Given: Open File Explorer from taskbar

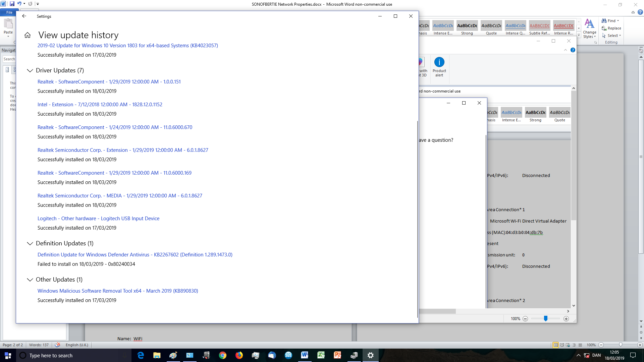Looking at the screenshot, I should coord(157,355).
